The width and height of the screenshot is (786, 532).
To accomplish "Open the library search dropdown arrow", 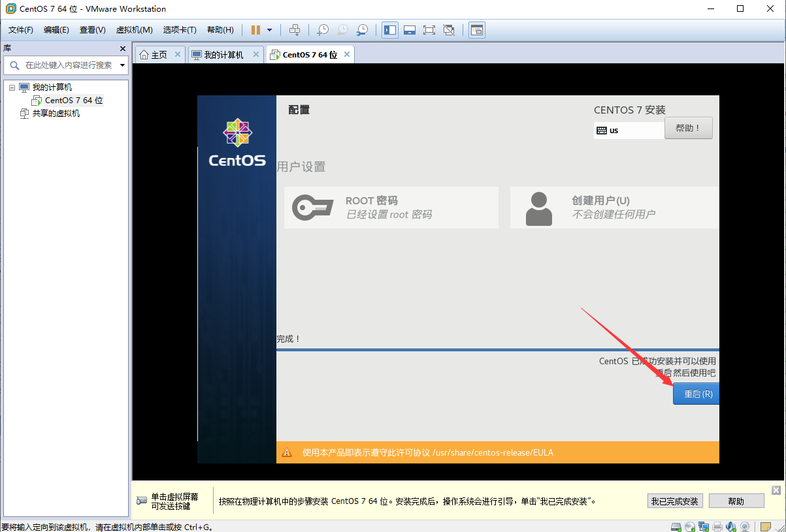I will tap(122, 65).
